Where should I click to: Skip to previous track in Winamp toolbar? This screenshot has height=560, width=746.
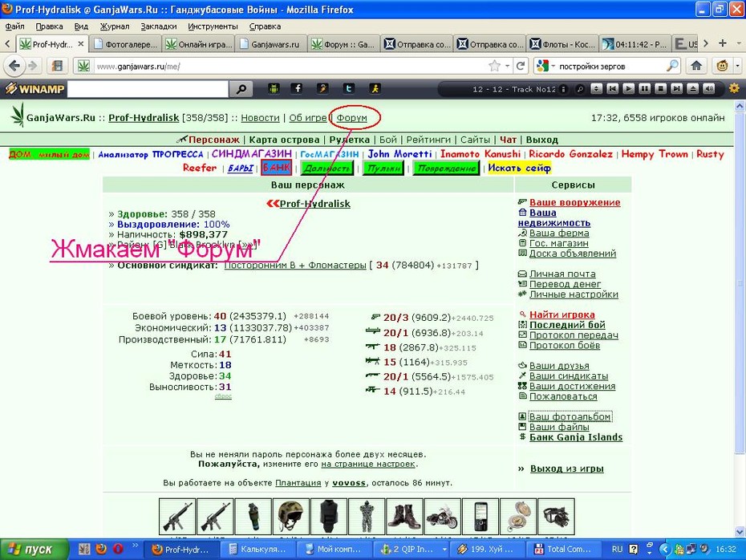pyautogui.click(x=612, y=89)
